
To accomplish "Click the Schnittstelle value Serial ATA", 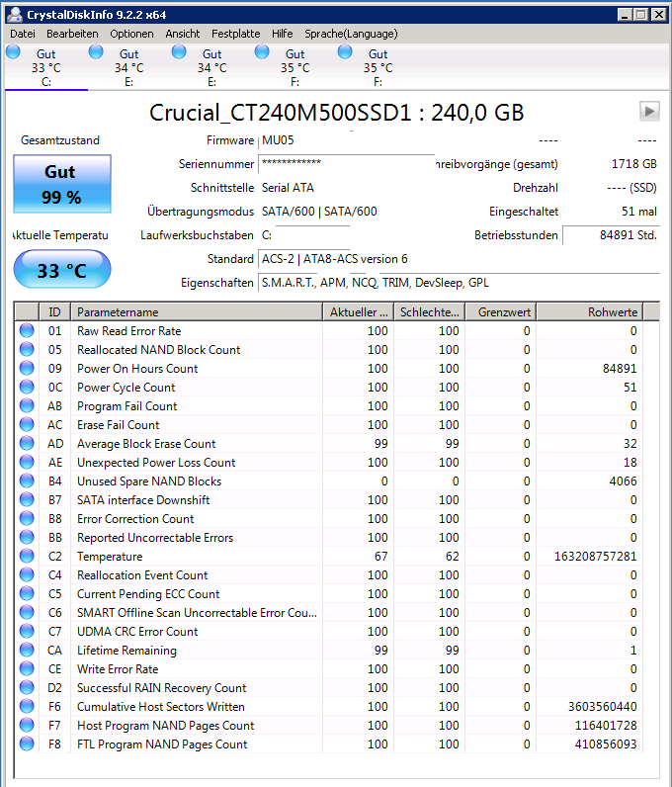I will (x=288, y=188).
